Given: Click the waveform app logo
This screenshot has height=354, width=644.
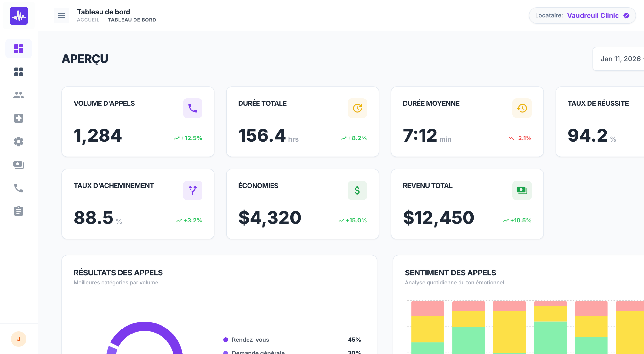Looking at the screenshot, I should pyautogui.click(x=19, y=16).
